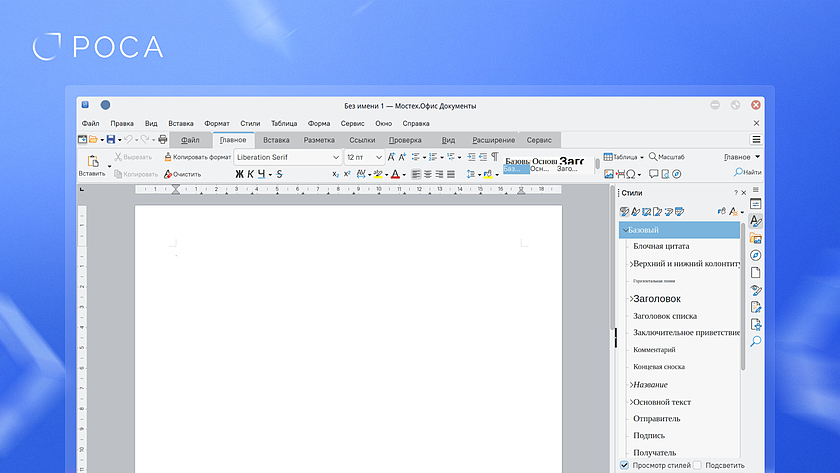
Task: Uncheck the "Просмотр стилей" checkbox
Action: tap(624, 465)
